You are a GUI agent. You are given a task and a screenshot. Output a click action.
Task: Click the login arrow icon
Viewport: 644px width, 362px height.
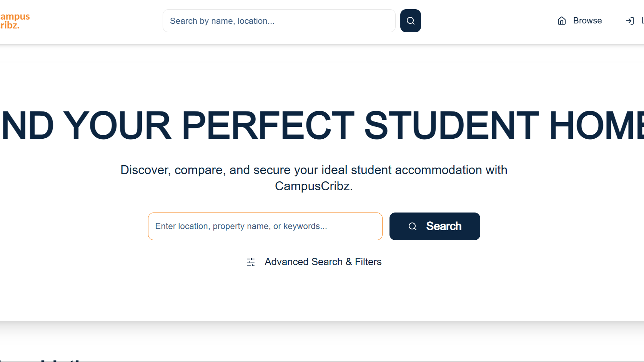(x=630, y=21)
